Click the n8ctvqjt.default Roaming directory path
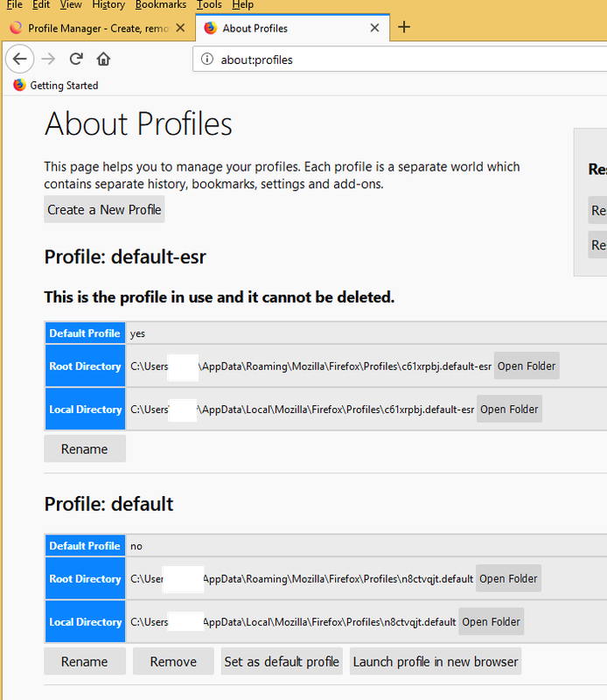Viewport: 607px width, 700px height. (302, 579)
